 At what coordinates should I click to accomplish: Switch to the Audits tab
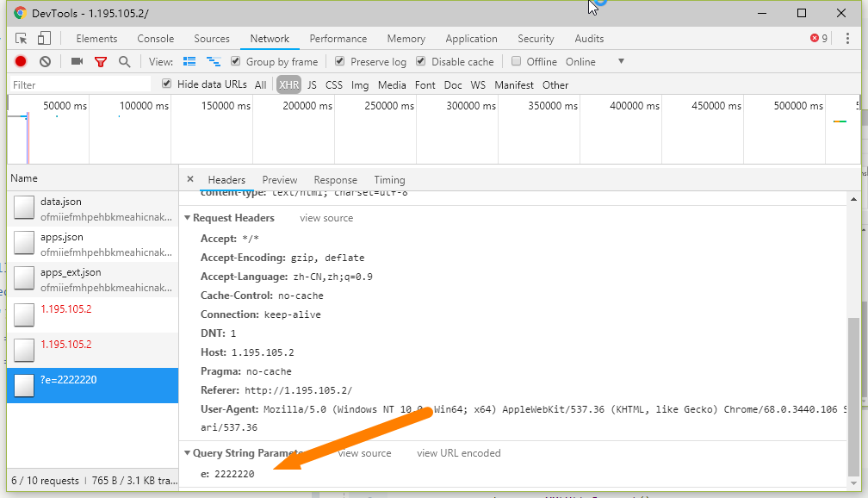[589, 38]
